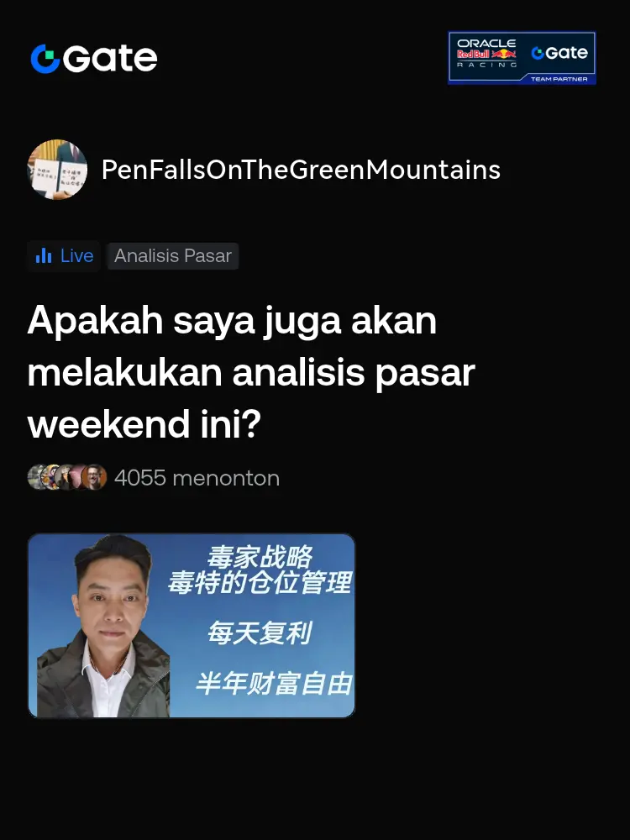Click the 4055 menonton viewer count
Image resolution: width=630 pixels, height=840 pixels.
point(197,478)
